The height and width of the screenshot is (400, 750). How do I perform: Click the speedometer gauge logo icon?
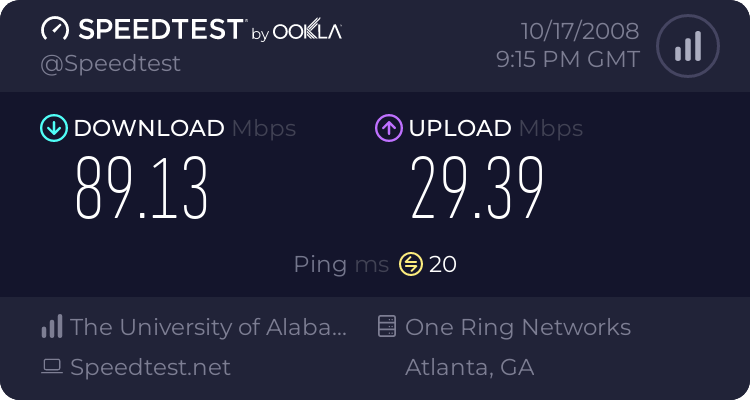55,30
